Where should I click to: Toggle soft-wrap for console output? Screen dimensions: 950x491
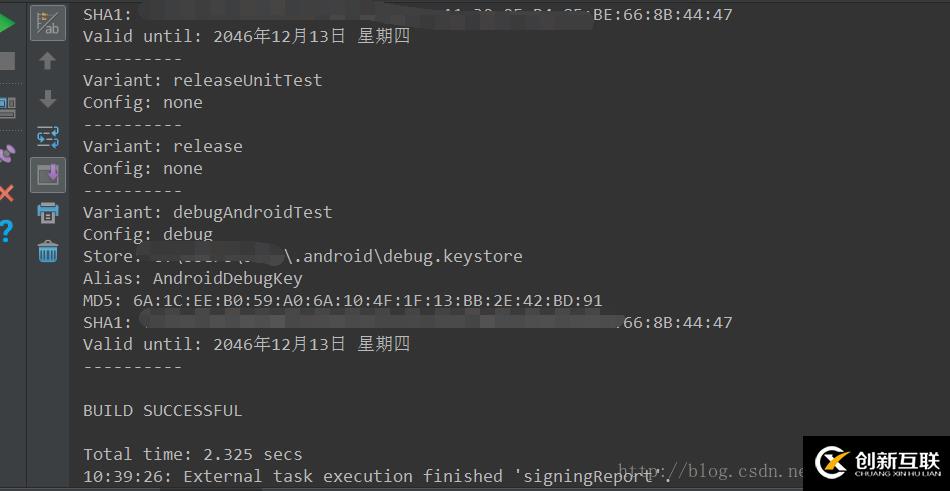48,137
